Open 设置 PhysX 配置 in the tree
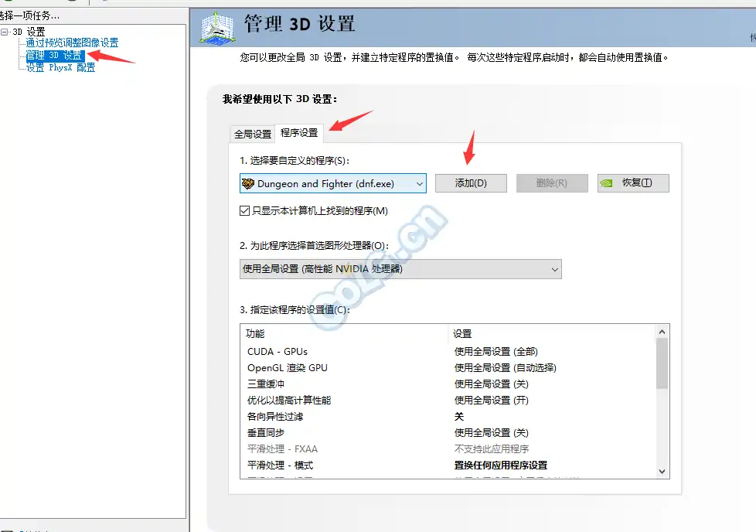Screen dimensions: 756x532 60,67
